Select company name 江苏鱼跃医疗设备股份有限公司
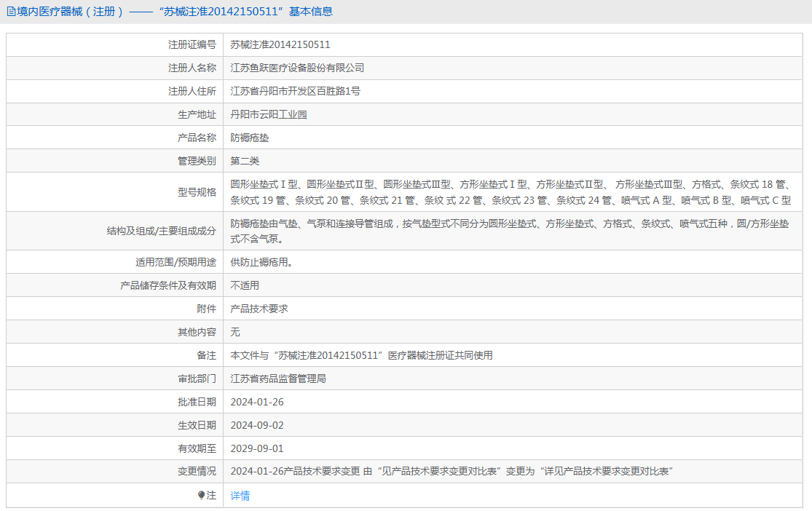The image size is (812, 511). [297, 68]
